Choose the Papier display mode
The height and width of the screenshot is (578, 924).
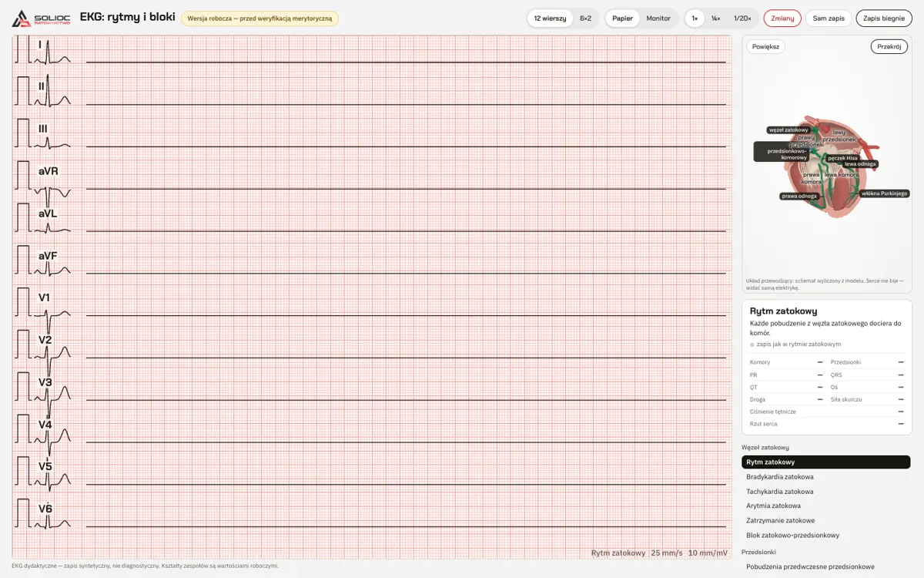[622, 18]
